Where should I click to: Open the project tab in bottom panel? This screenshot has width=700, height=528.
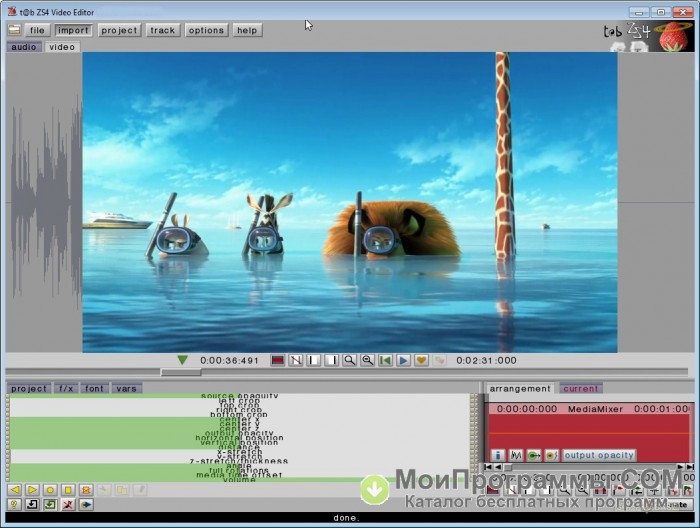[29, 388]
